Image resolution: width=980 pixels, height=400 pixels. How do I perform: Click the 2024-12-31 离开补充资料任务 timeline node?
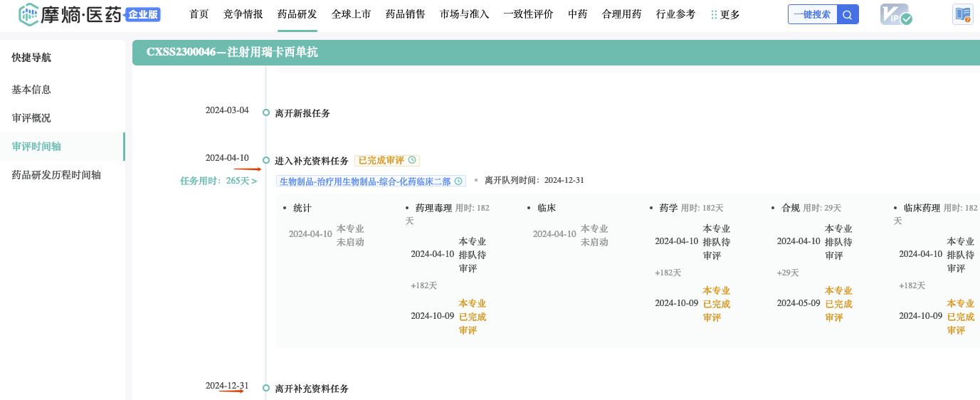(266, 388)
